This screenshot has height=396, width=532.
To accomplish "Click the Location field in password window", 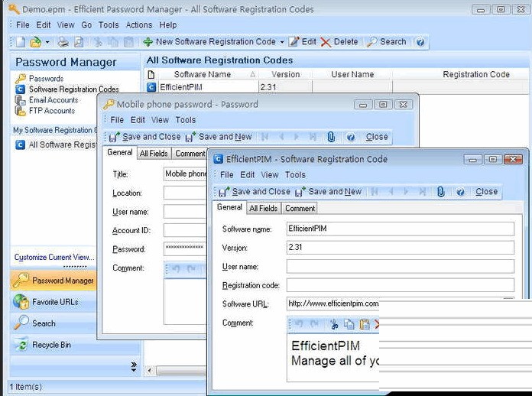I will click(185, 193).
